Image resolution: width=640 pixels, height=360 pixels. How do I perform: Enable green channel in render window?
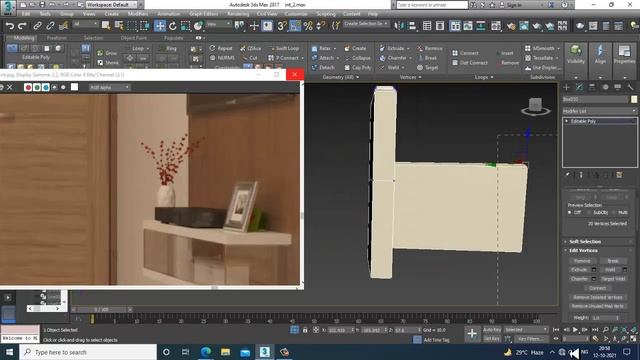(x=37, y=87)
